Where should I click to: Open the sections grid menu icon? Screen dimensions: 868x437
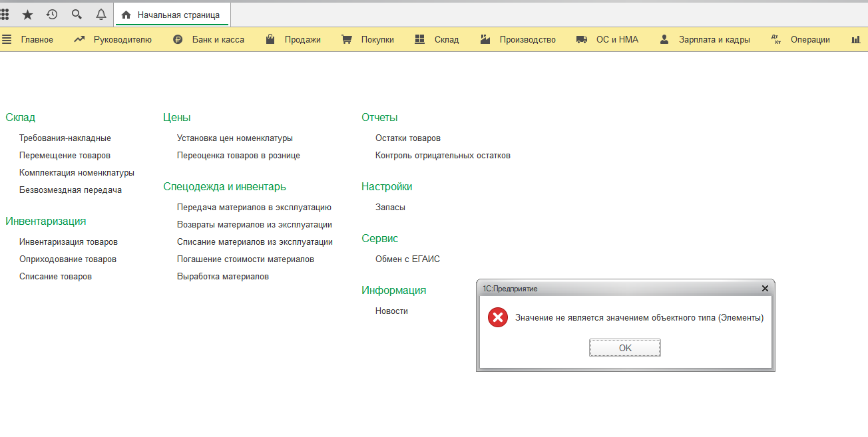(5, 14)
